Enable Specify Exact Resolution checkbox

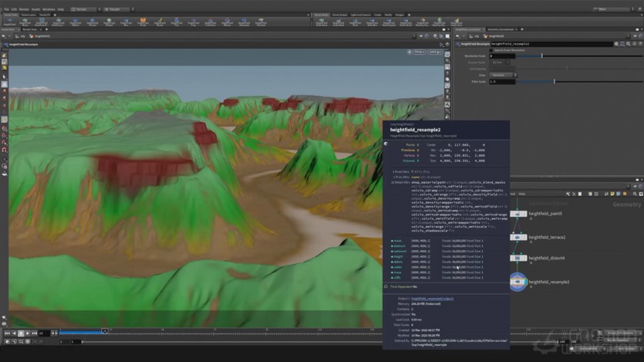click(491, 50)
